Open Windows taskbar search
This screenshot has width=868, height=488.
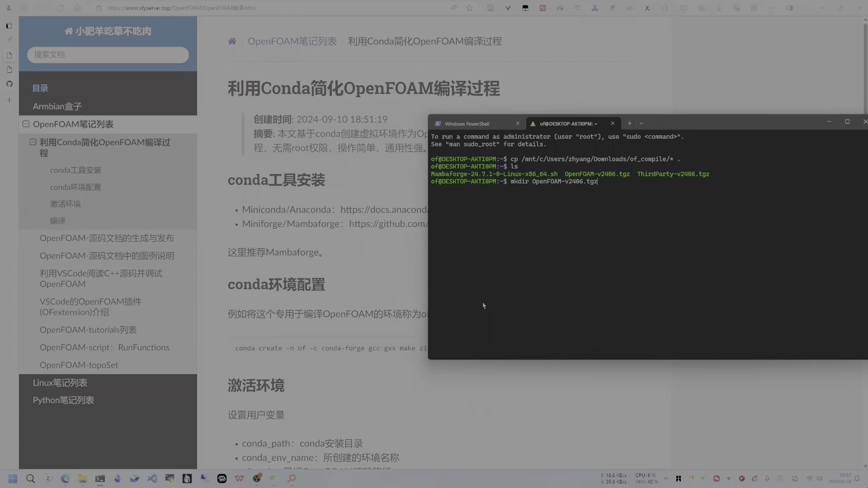coord(30,479)
